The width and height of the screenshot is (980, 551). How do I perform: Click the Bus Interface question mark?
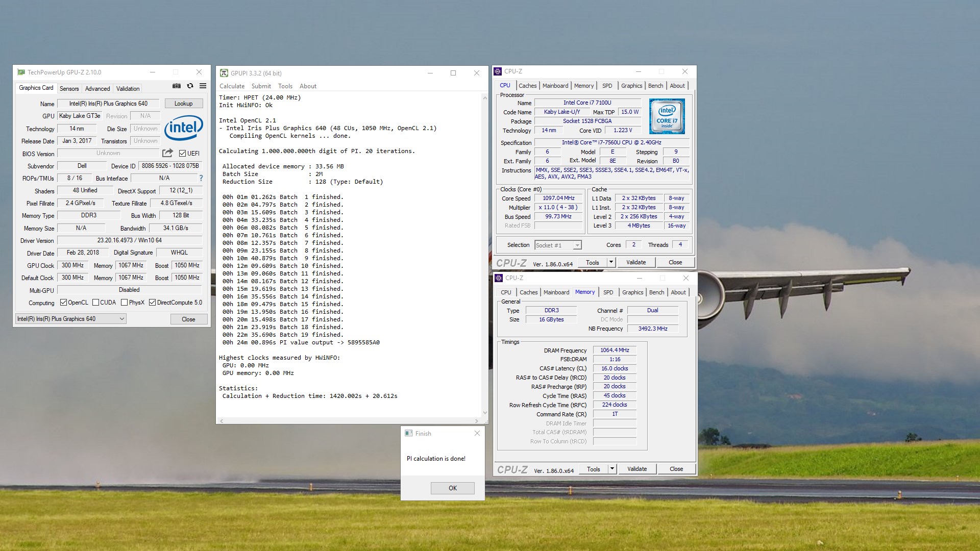(x=201, y=178)
